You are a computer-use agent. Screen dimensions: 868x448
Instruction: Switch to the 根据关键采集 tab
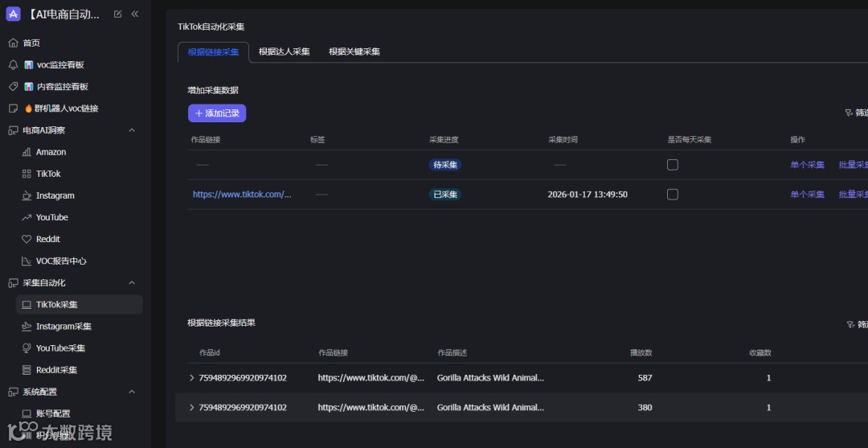pos(354,51)
